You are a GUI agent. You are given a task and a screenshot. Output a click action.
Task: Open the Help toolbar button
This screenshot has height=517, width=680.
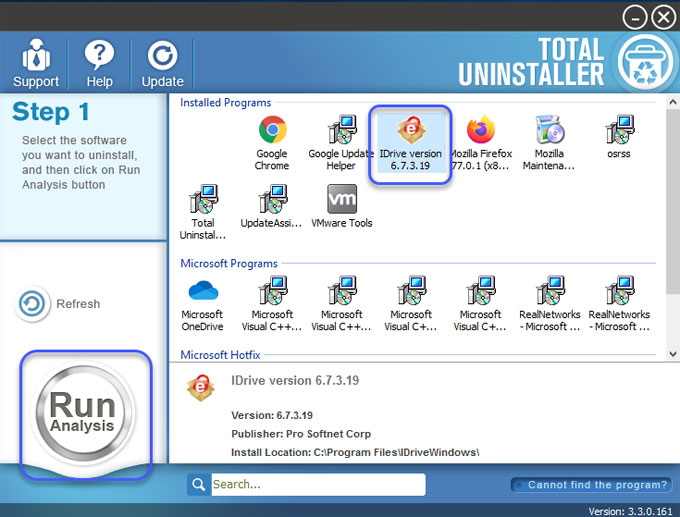99,63
